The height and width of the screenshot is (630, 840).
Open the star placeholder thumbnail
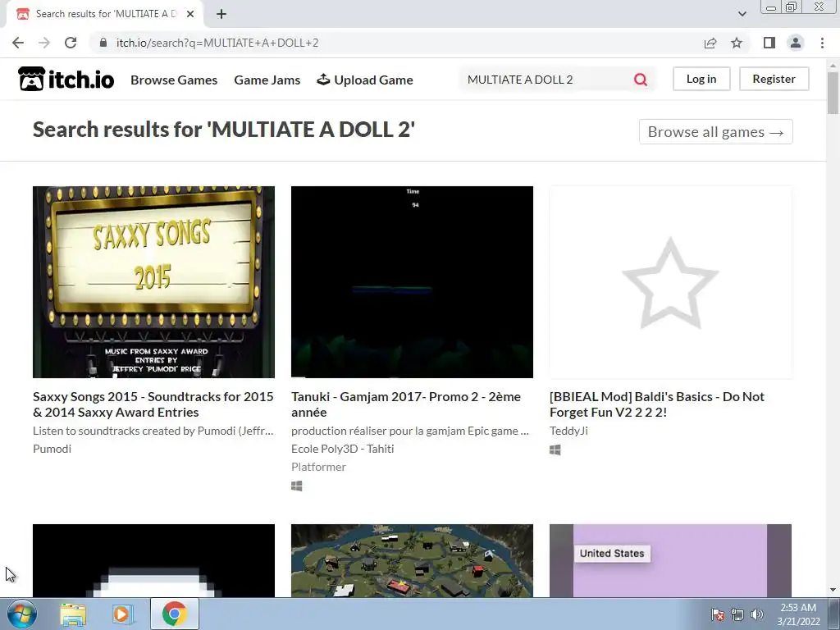tap(670, 282)
